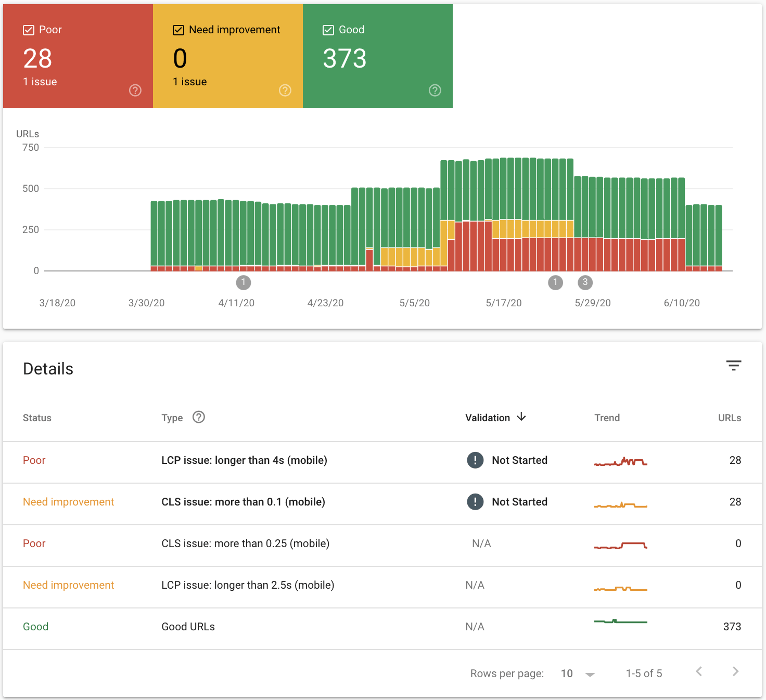Click the filter icon in Details
This screenshot has width=766, height=700.
point(734,366)
